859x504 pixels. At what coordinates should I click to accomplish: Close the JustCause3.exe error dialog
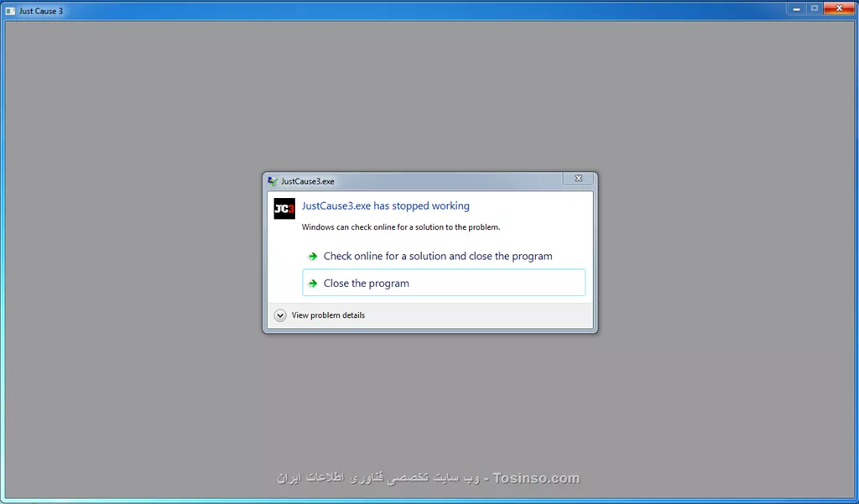(578, 178)
